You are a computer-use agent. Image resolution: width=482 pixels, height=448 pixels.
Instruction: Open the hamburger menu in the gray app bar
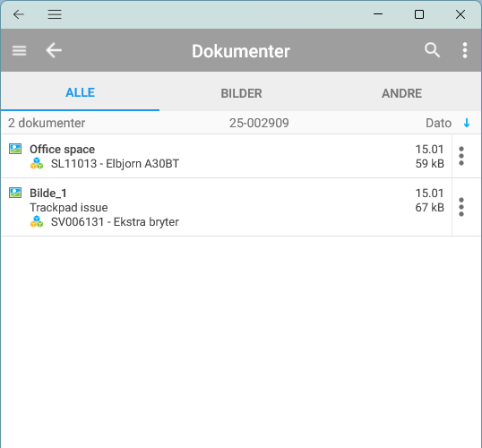pos(19,51)
